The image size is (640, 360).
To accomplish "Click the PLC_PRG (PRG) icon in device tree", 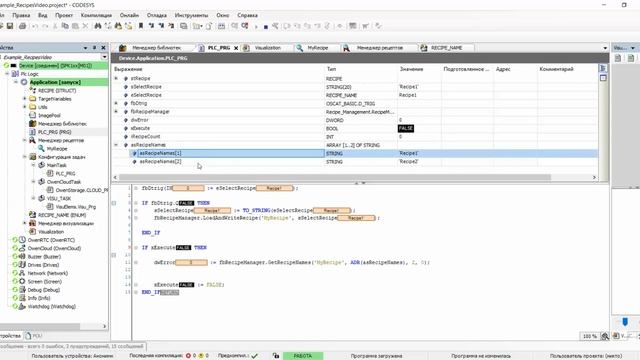I will coord(33,132).
